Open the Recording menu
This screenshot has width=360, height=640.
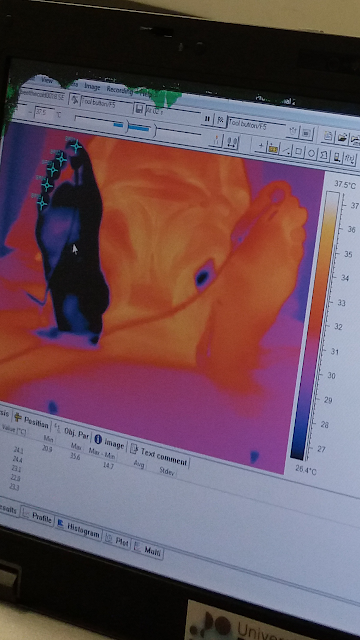click(x=120, y=89)
